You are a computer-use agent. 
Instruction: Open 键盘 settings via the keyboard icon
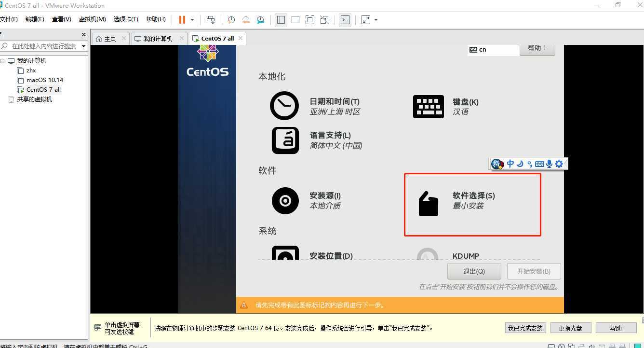point(429,107)
